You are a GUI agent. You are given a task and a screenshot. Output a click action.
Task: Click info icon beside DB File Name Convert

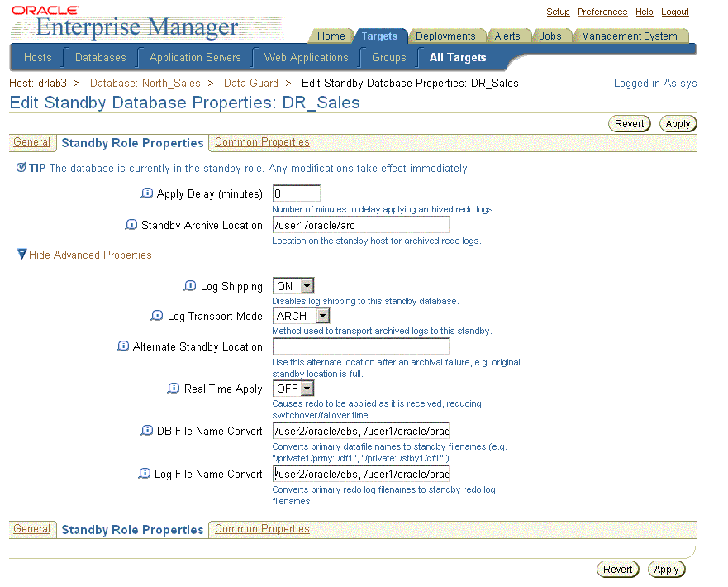pyautogui.click(x=147, y=431)
